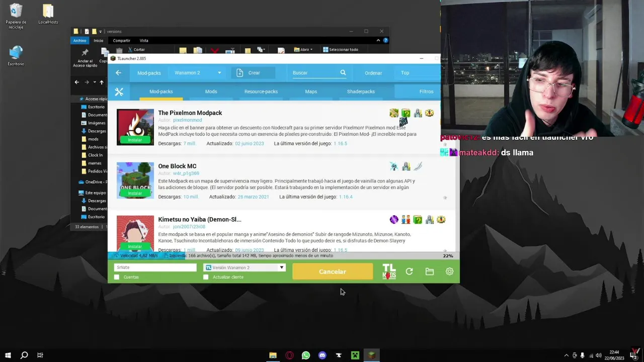Switch to the Mods tab
This screenshot has width=644, height=362.
211,92
